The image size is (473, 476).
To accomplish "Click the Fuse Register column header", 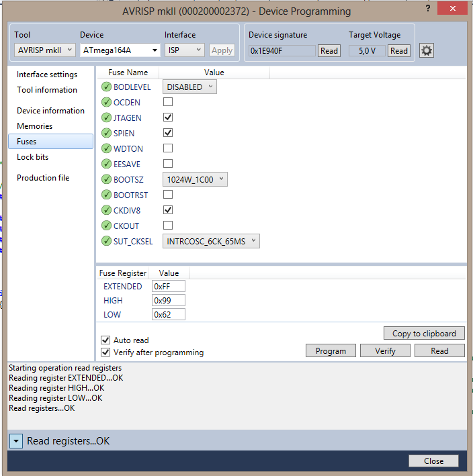I will click(123, 273).
